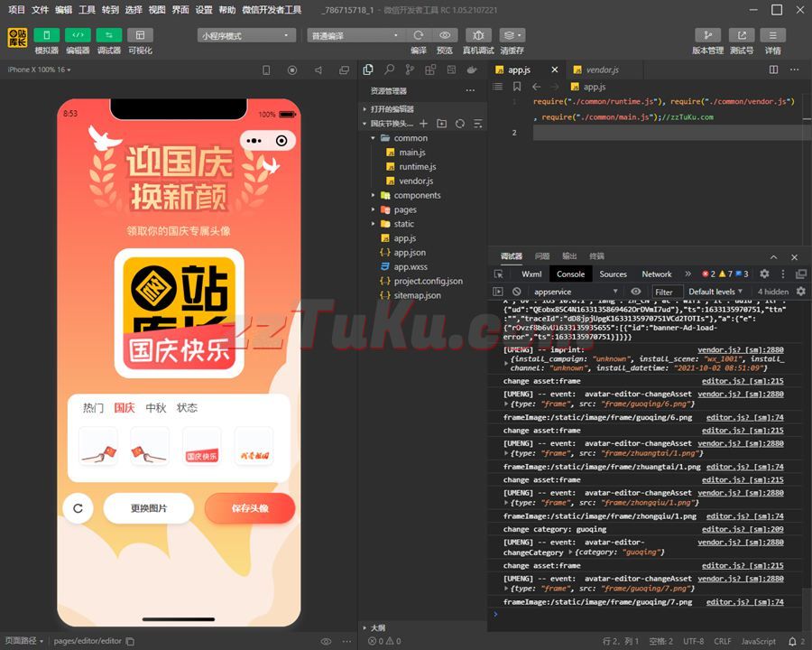This screenshot has width=812, height=650.
Task: Open the source control icon
Action: 410,70
